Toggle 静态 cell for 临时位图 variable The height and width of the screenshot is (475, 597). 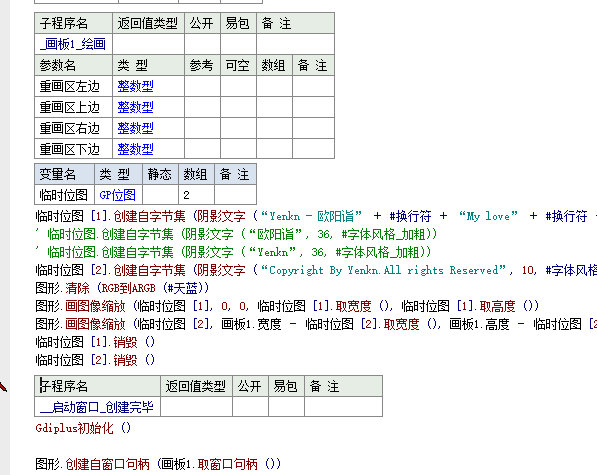coord(160,195)
